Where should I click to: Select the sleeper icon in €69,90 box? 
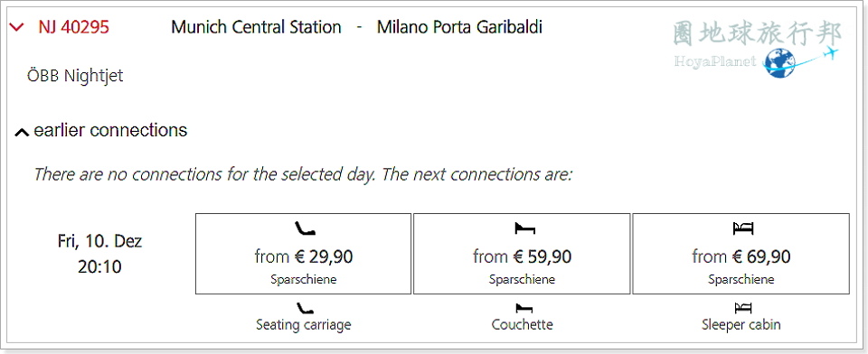click(741, 228)
